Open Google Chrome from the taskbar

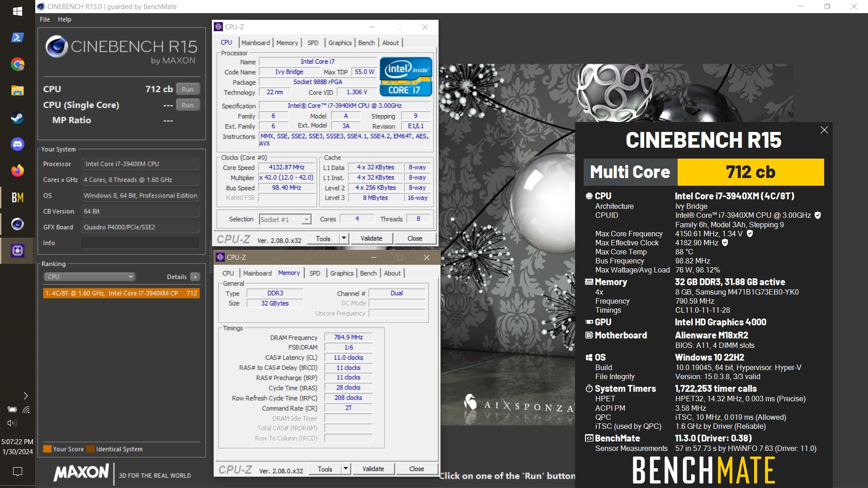[17, 64]
